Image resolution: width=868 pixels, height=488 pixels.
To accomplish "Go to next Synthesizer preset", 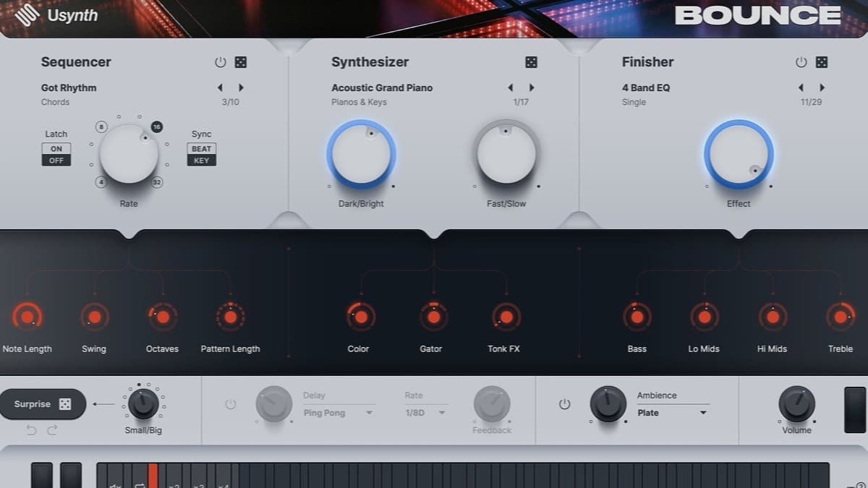I will pyautogui.click(x=532, y=87).
